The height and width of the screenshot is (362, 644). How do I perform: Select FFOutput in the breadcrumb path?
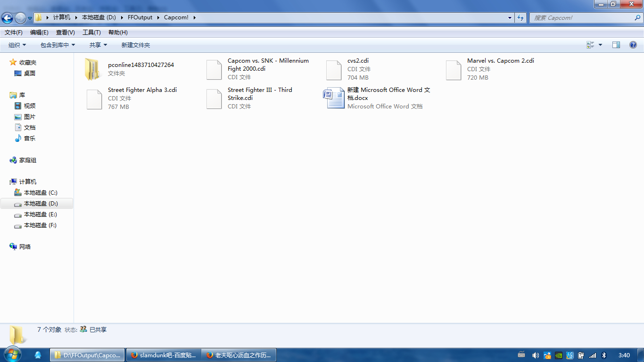[x=140, y=17]
